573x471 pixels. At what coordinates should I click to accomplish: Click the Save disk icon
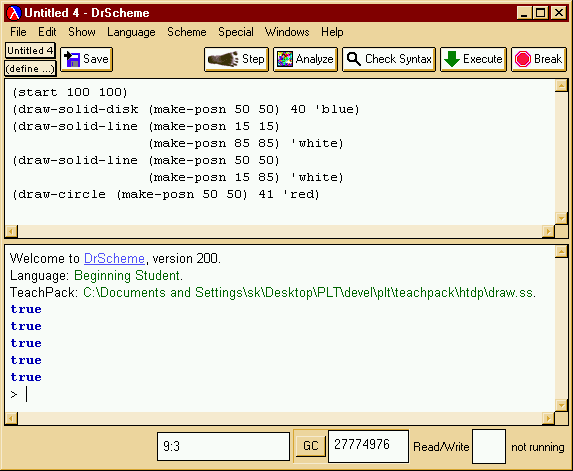(x=72, y=59)
